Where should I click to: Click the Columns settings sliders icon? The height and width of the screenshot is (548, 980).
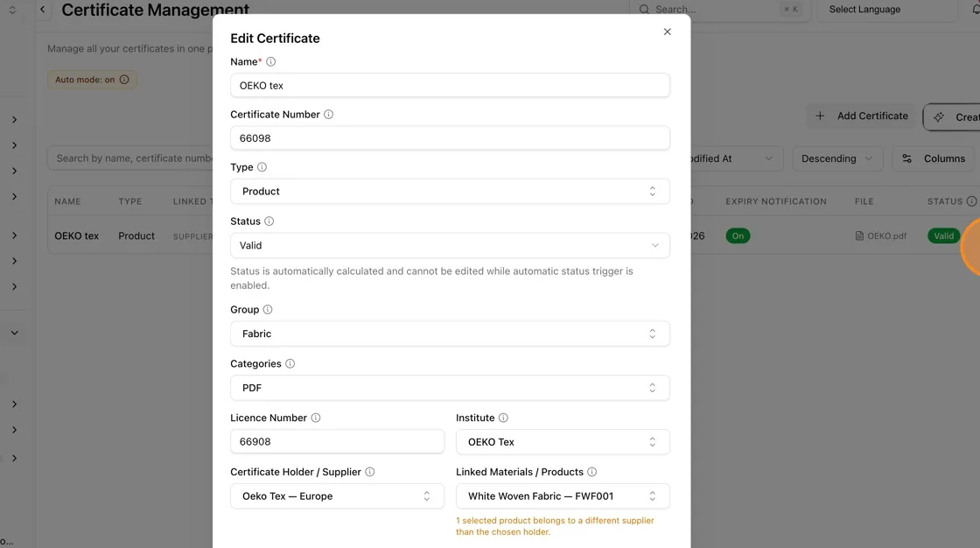click(906, 159)
